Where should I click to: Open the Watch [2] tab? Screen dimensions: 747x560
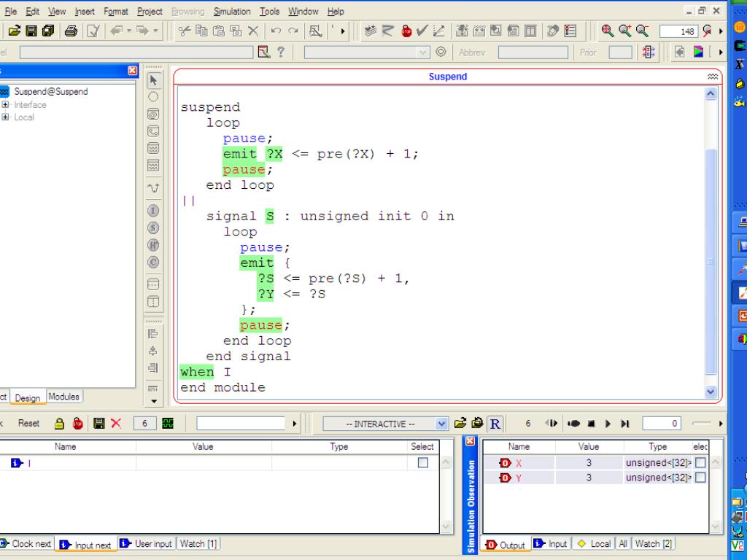coord(653,544)
